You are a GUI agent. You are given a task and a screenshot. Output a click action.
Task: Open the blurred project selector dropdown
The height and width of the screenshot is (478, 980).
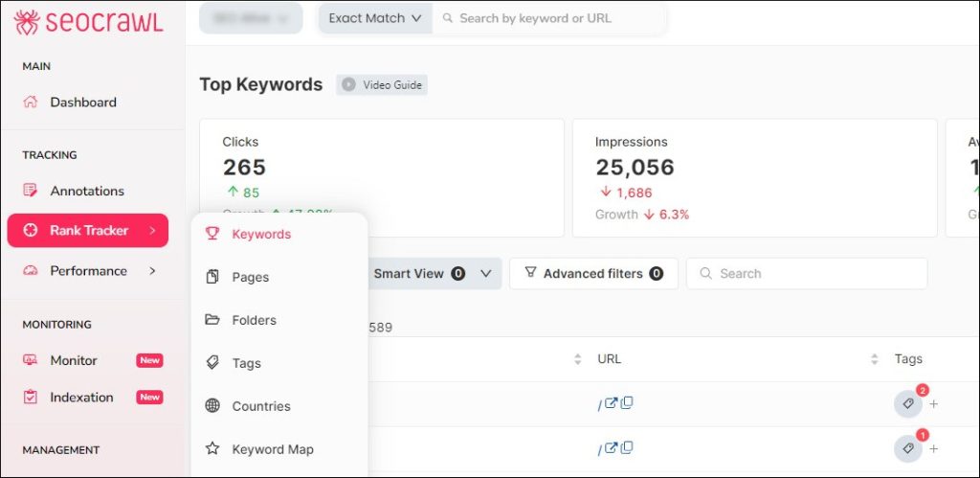point(251,18)
